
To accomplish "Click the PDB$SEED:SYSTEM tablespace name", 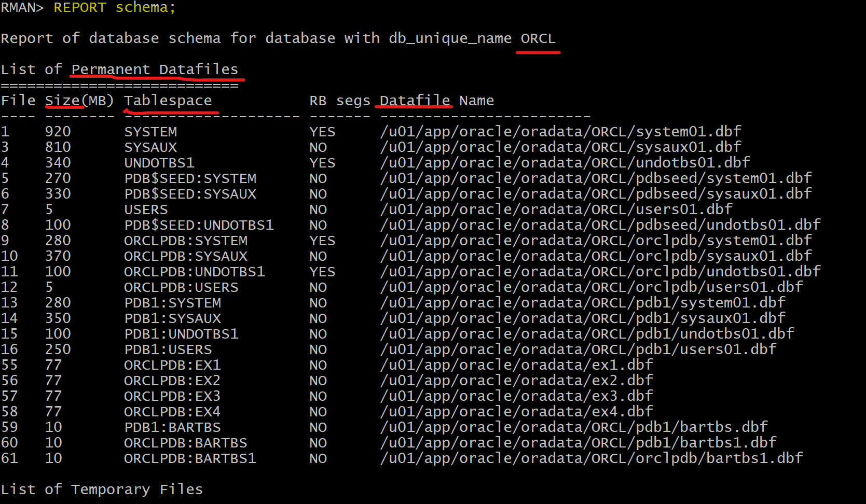I will click(190, 178).
